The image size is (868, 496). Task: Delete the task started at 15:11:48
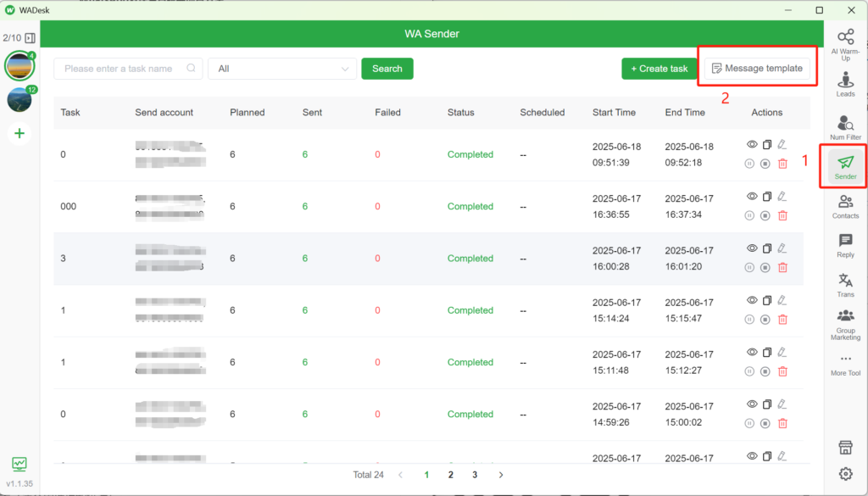pos(782,371)
